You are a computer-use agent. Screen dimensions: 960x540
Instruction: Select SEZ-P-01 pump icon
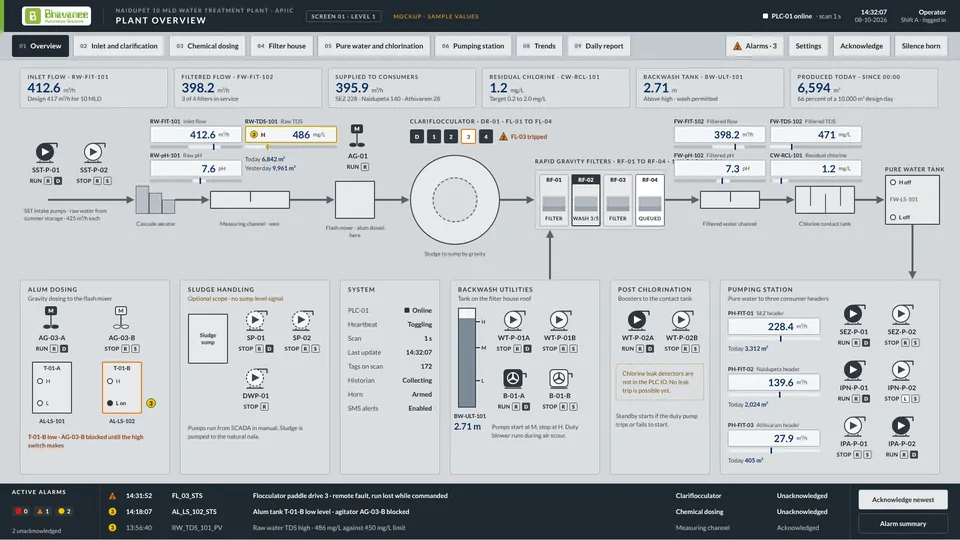[853, 315]
